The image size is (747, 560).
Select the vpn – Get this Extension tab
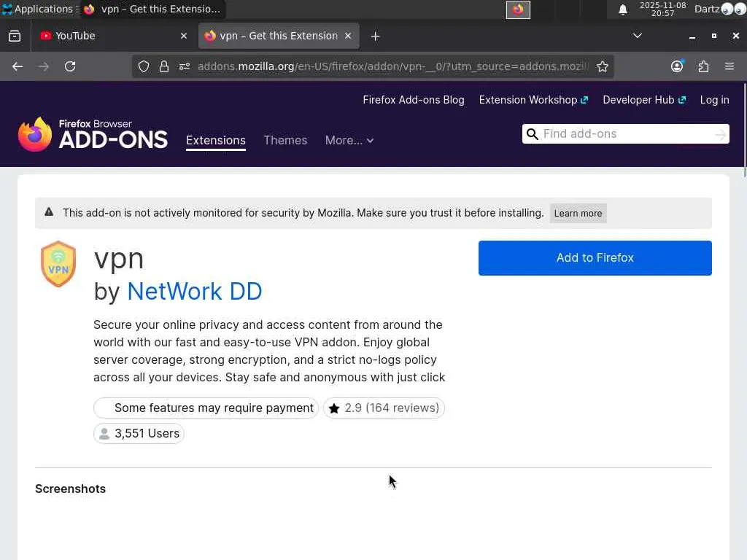(x=279, y=36)
